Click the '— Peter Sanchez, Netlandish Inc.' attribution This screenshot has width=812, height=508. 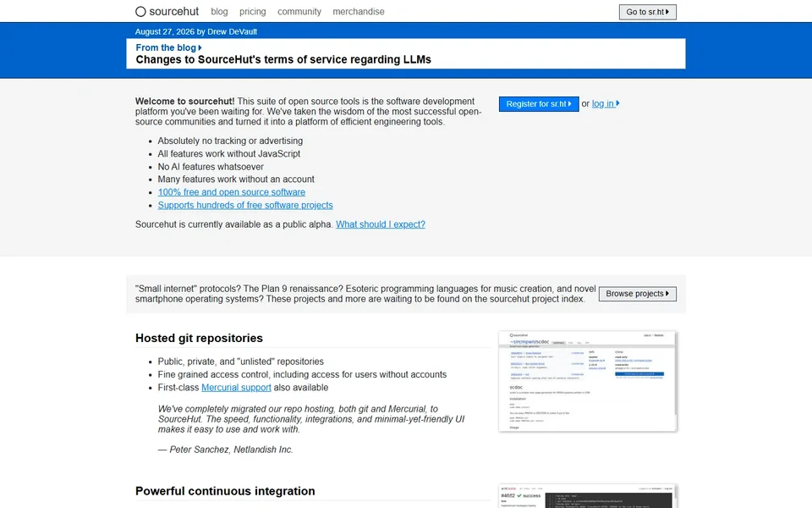tap(225, 450)
